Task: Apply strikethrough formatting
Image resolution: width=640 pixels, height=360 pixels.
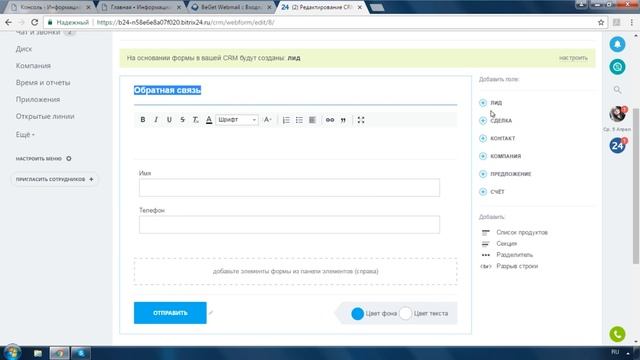Action: [x=182, y=120]
